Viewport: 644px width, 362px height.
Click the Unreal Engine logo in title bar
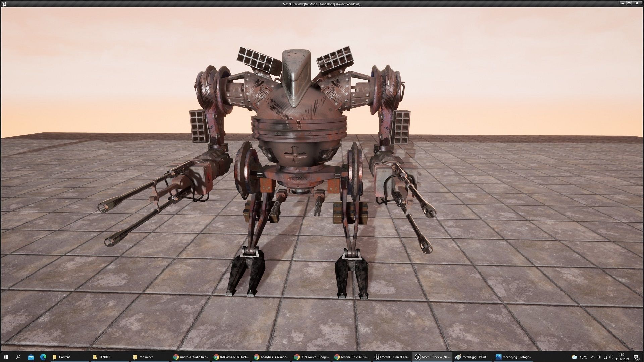pos(4,4)
